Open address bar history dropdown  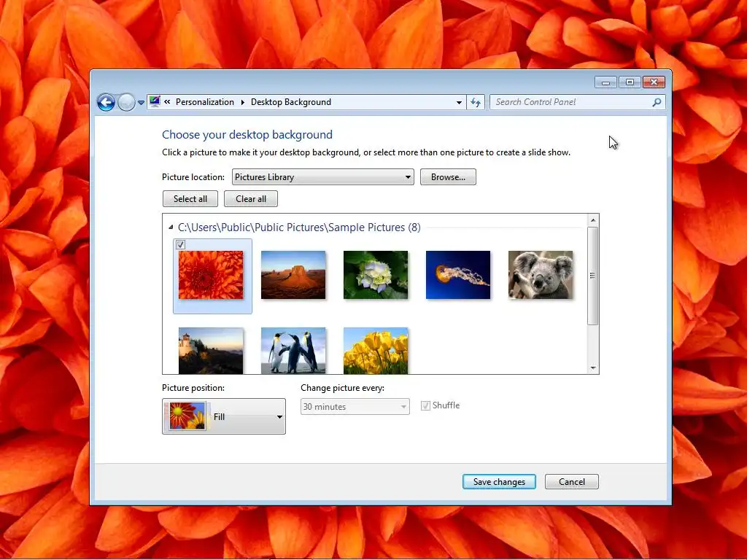(x=459, y=102)
